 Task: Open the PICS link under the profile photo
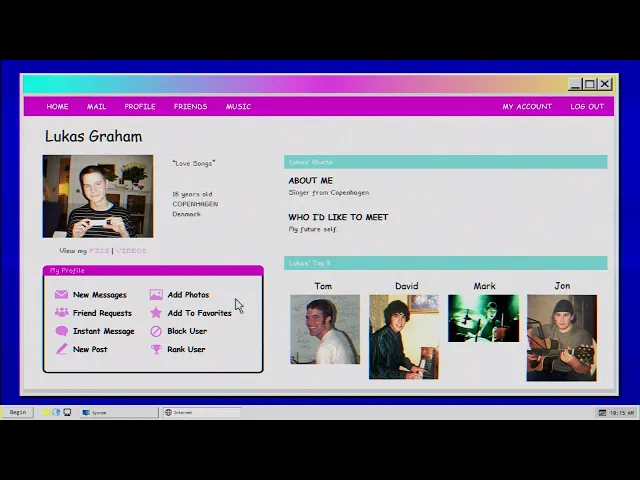[99, 251]
